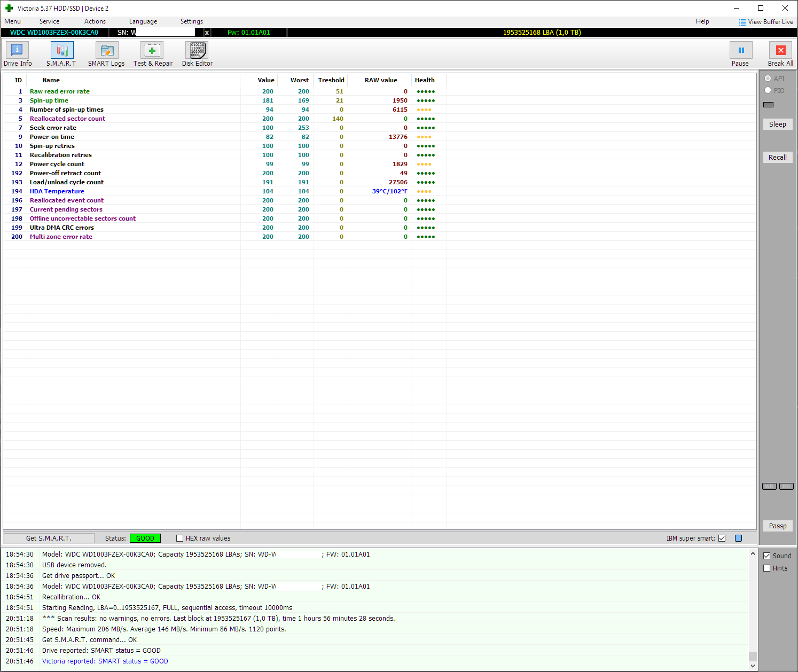This screenshot has width=798, height=672.
Task: Open the Help menu
Action: point(702,21)
